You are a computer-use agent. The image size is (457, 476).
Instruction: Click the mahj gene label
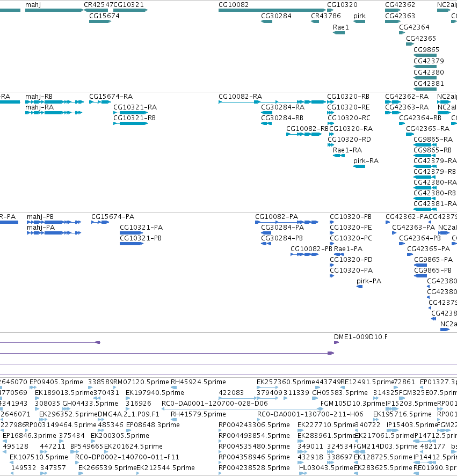click(33, 4)
